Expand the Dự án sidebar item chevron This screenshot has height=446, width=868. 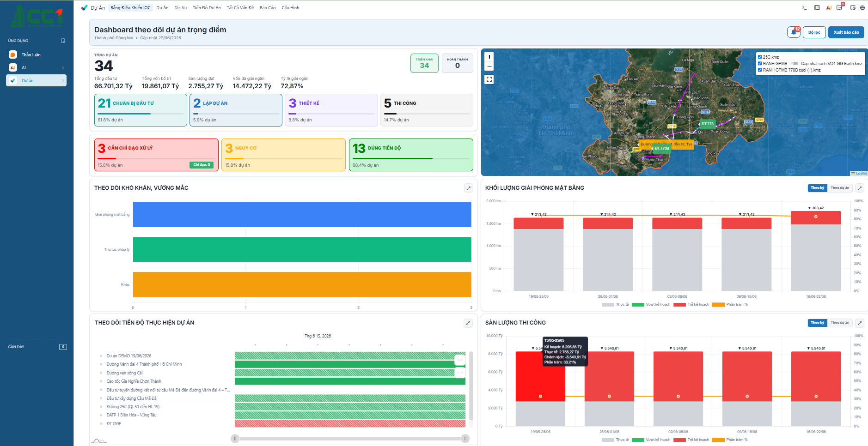(x=63, y=81)
